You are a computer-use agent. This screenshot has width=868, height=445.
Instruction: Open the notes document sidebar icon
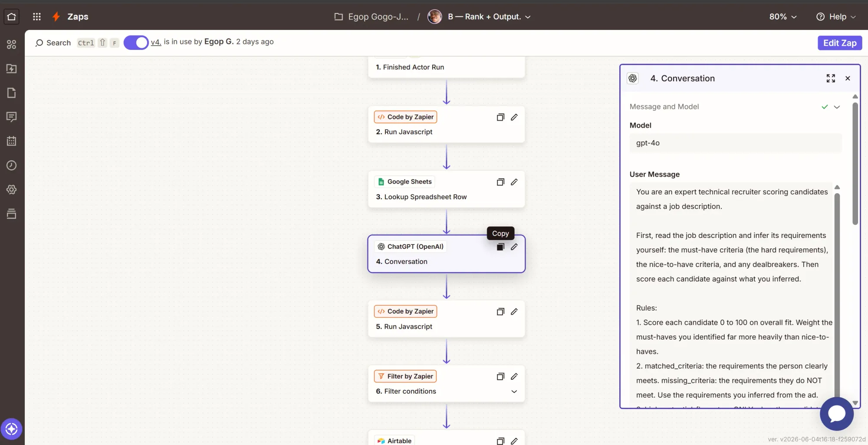[x=12, y=93]
